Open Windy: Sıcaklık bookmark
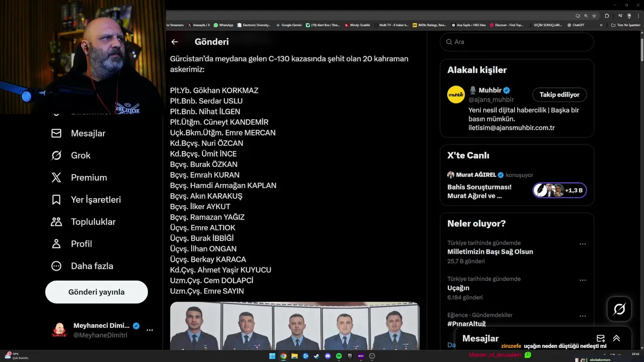The width and height of the screenshot is (644, 362). (357, 25)
